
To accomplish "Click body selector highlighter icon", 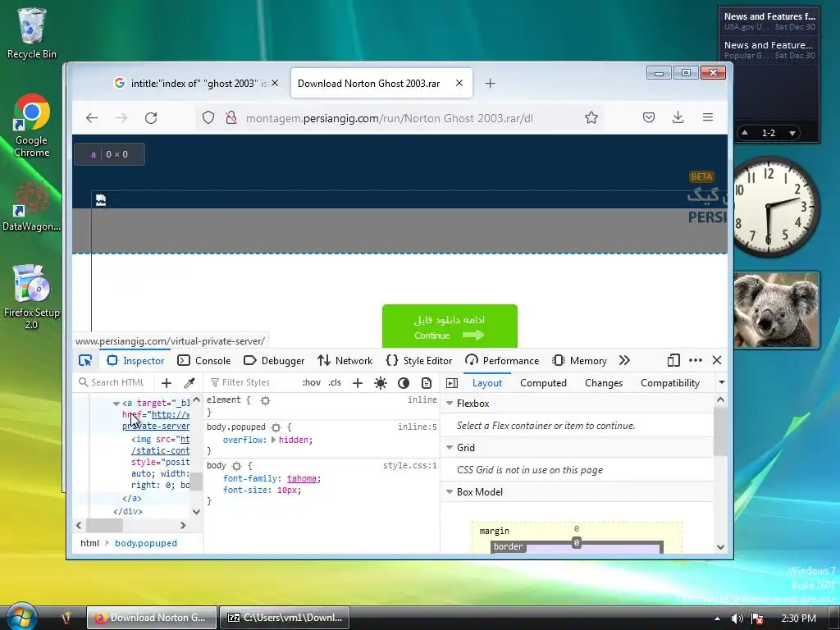I will pos(237,466).
